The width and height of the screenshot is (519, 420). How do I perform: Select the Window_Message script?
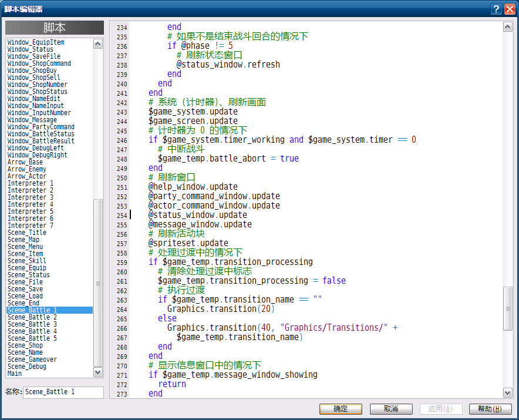(x=50, y=120)
